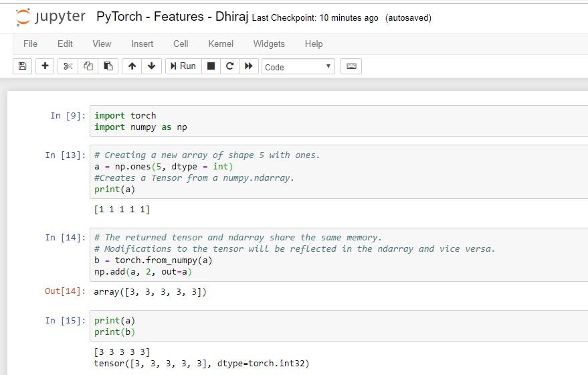
Task: Select the np.ones code cell
Action: click(339, 172)
